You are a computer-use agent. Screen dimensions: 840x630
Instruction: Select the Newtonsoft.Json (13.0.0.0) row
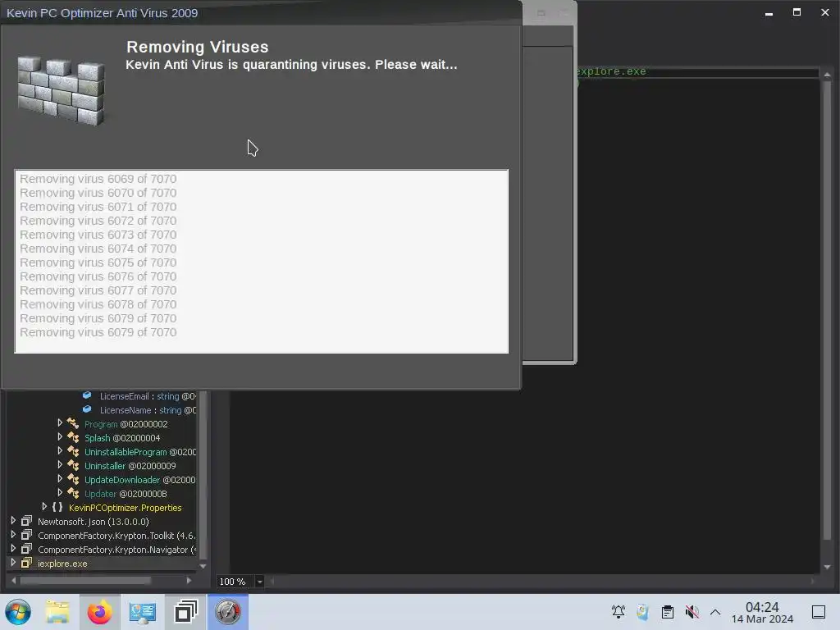[102, 522]
